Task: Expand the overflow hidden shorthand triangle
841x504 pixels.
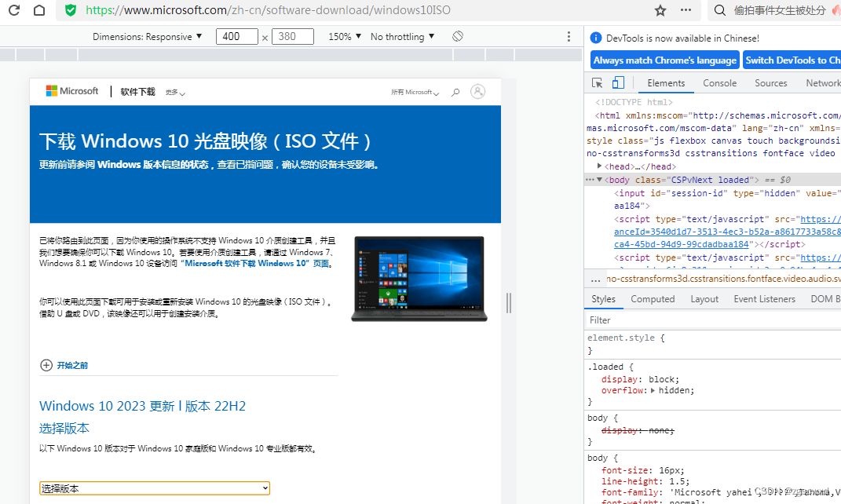Action: click(x=653, y=390)
